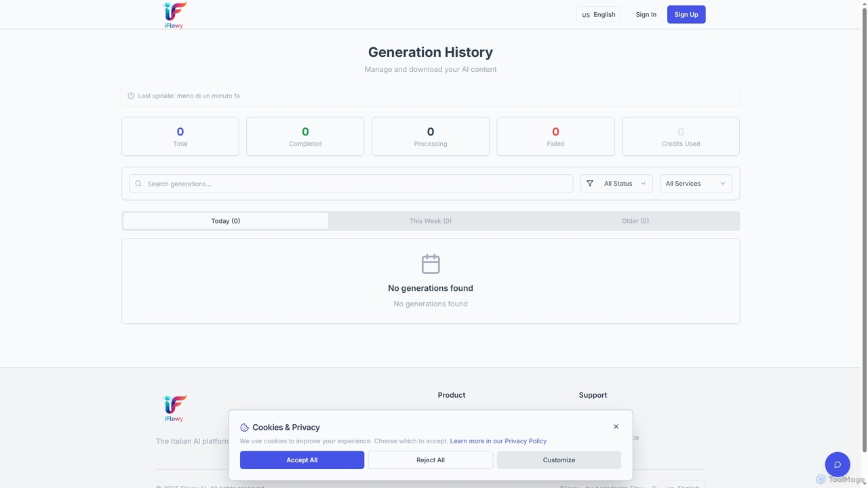This screenshot has width=868, height=488.
Task: Click the bold 'No generations found' heading
Action: point(431,288)
